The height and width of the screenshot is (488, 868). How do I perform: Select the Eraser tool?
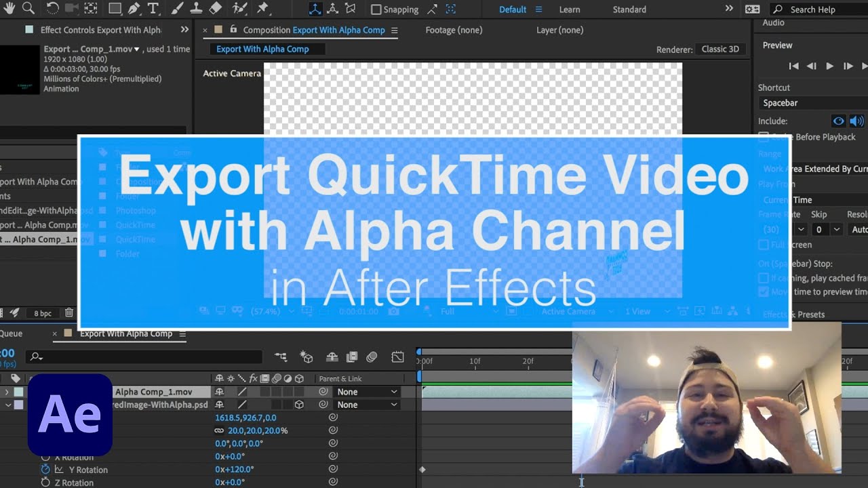pos(215,9)
